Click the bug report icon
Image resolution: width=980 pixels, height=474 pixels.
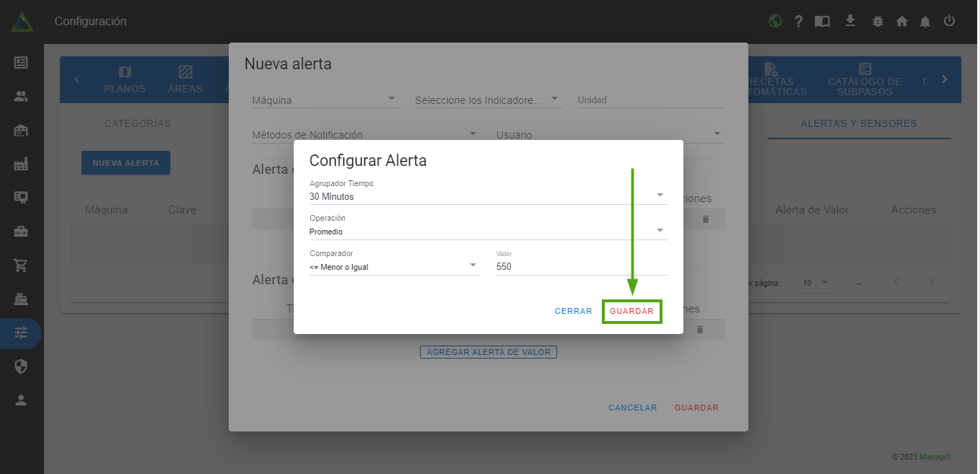coord(878,22)
